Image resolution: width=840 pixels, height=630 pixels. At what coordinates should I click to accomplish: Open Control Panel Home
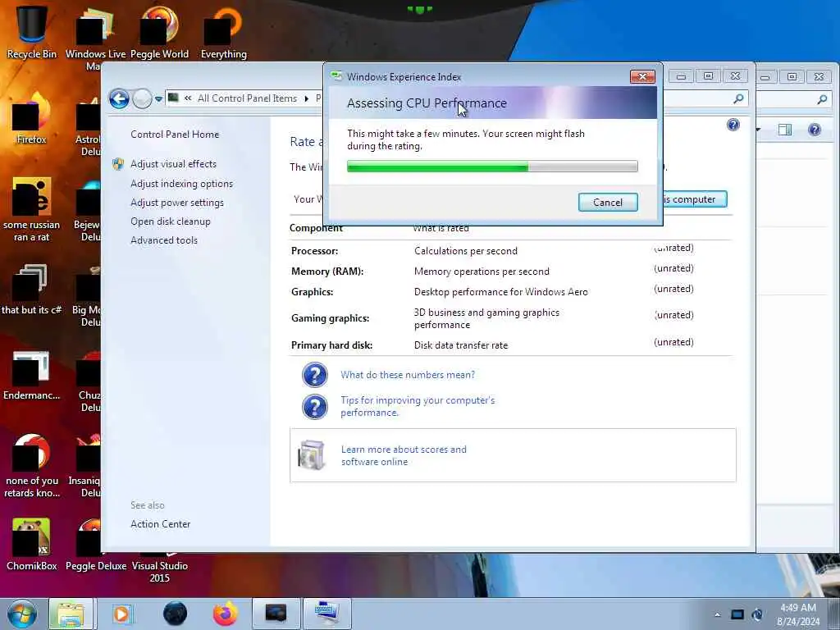(x=175, y=135)
